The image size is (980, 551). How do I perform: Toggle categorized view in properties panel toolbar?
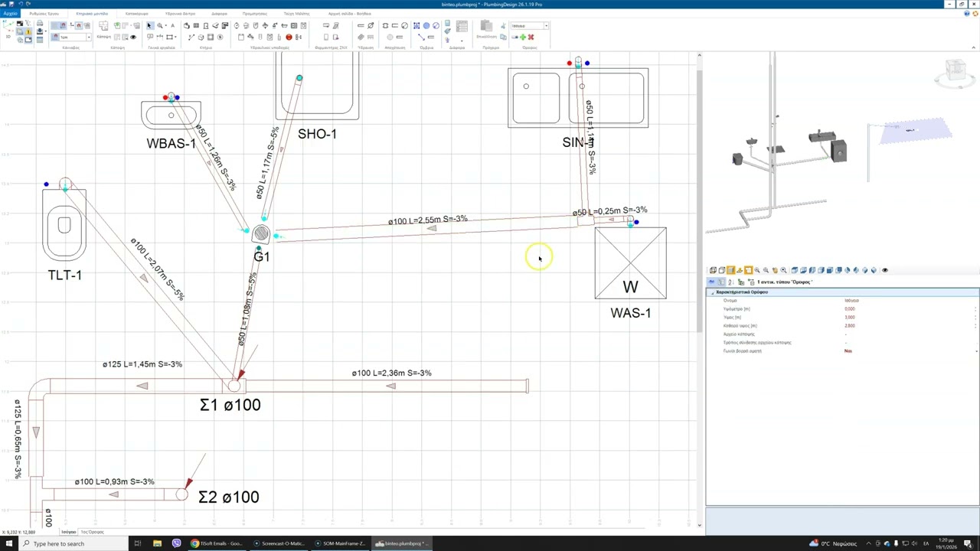(720, 282)
